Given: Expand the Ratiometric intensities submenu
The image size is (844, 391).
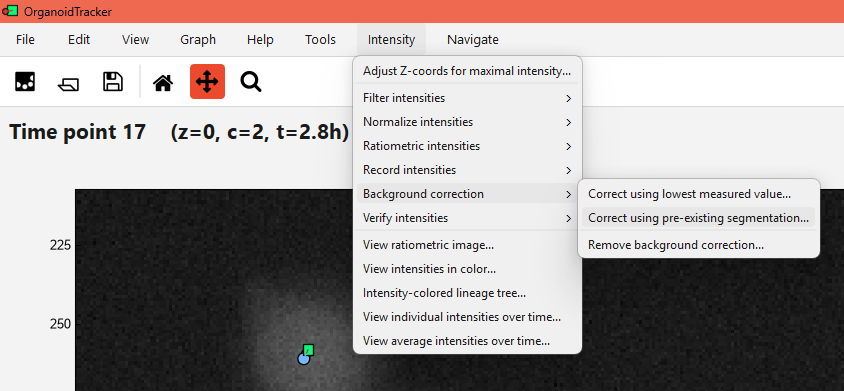Looking at the screenshot, I should click(x=467, y=146).
